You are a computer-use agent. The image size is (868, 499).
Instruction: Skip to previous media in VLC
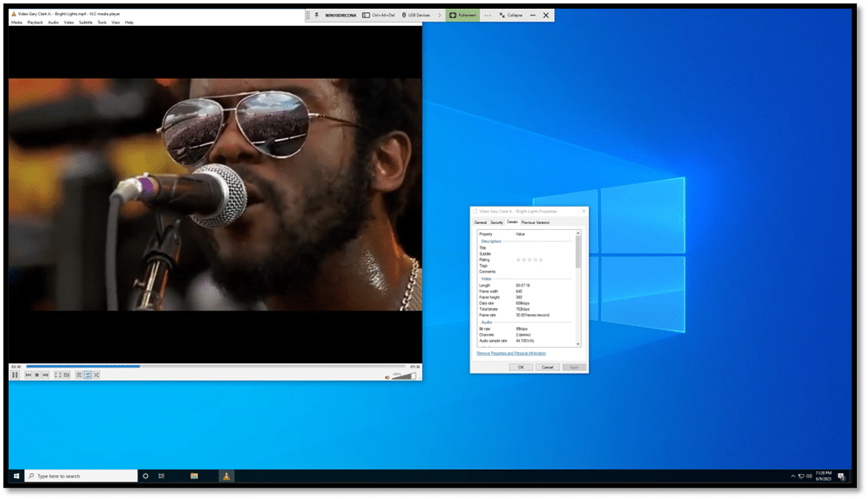tap(29, 375)
